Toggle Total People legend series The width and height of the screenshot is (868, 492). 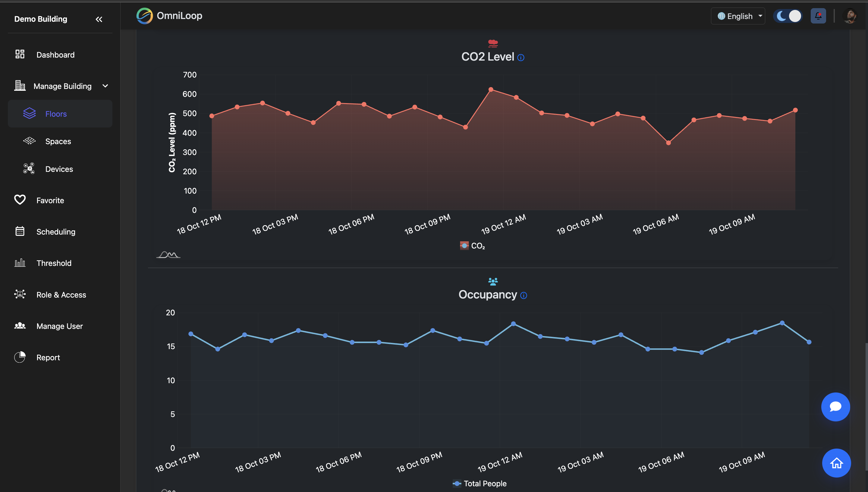479,483
